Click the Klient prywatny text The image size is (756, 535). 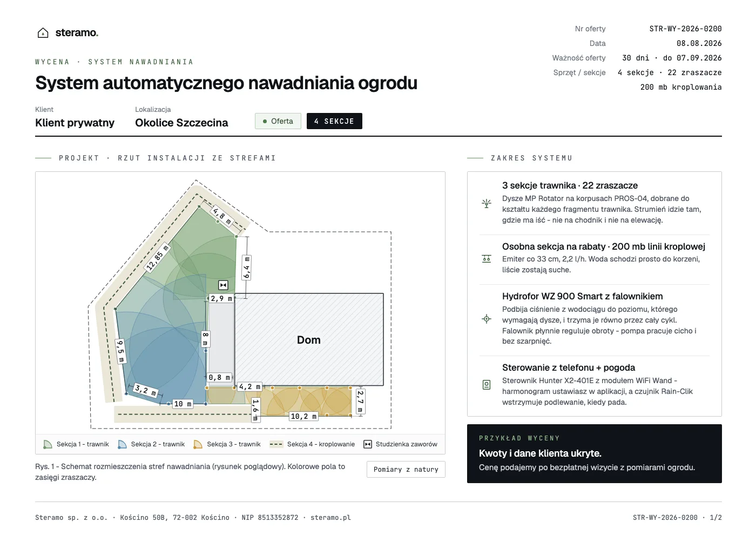tap(75, 123)
